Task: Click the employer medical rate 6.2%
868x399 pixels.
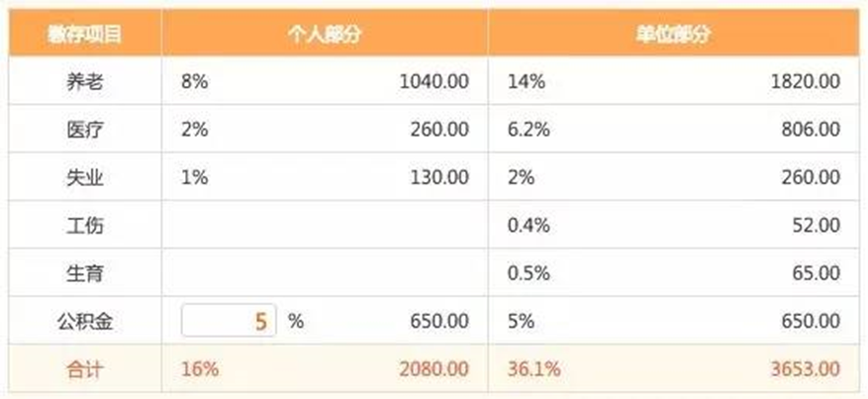Action: (x=529, y=130)
